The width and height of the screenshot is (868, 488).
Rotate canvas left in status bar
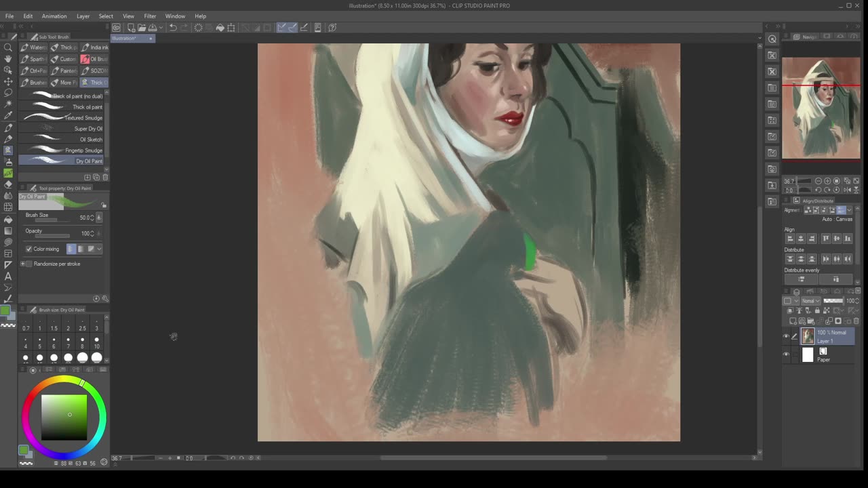[233, 458]
